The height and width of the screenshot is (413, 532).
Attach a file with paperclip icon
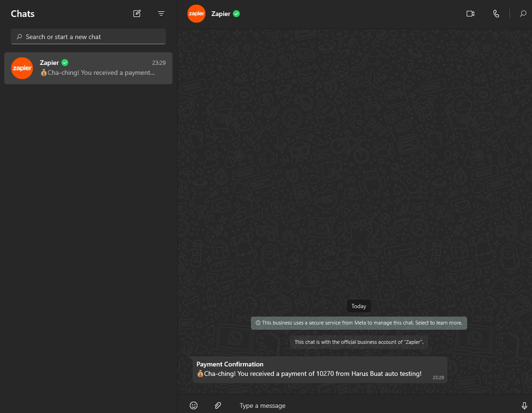(218, 405)
